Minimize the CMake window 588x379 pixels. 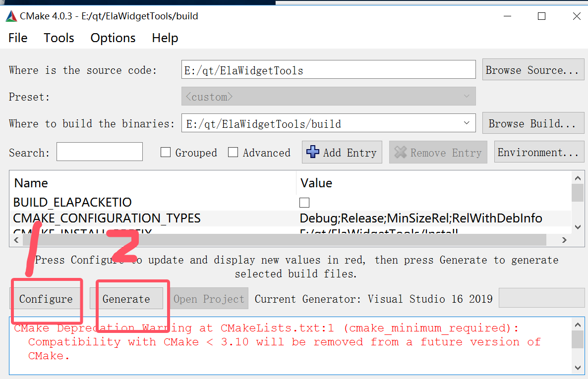click(x=507, y=16)
